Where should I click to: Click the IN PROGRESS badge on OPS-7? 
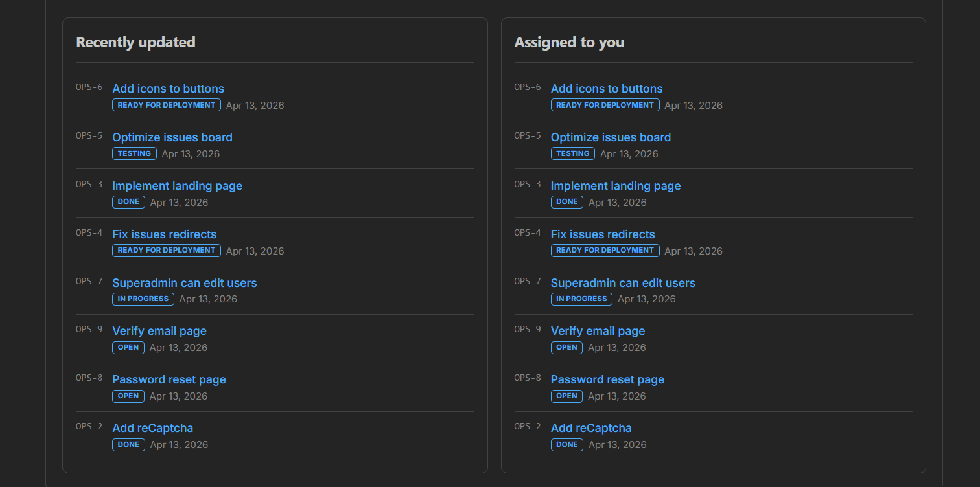[x=143, y=299]
